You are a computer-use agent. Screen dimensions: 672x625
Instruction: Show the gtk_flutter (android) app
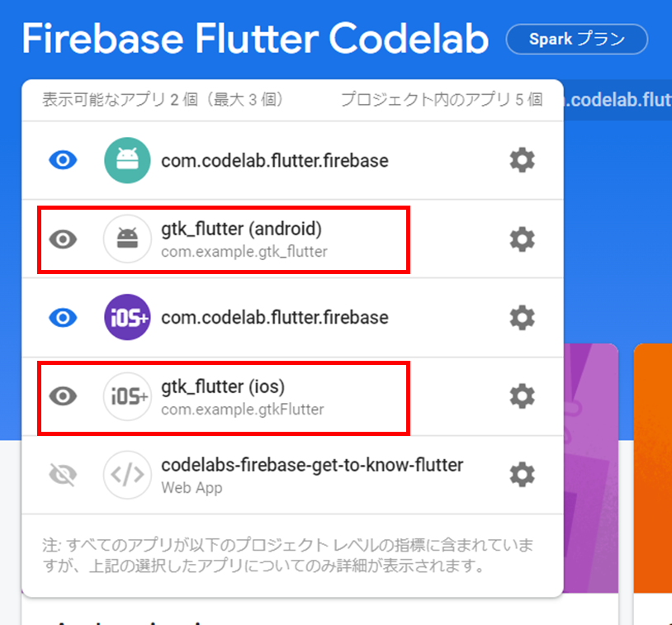pyautogui.click(x=62, y=239)
